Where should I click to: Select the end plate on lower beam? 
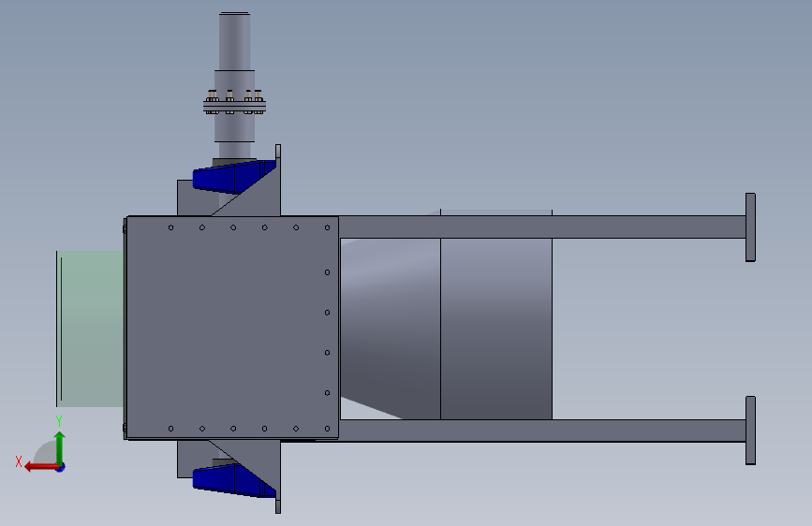[x=750, y=431]
